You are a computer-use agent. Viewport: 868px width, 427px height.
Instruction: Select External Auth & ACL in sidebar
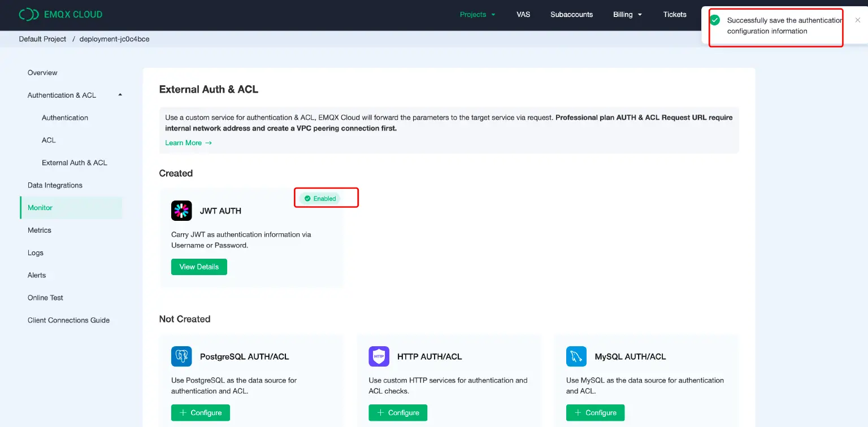[74, 163]
